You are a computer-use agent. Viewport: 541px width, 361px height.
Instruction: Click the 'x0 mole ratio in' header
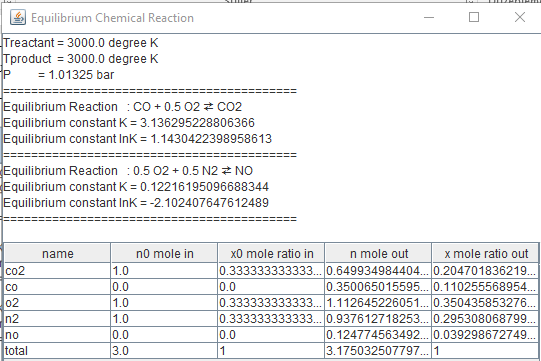(272, 254)
